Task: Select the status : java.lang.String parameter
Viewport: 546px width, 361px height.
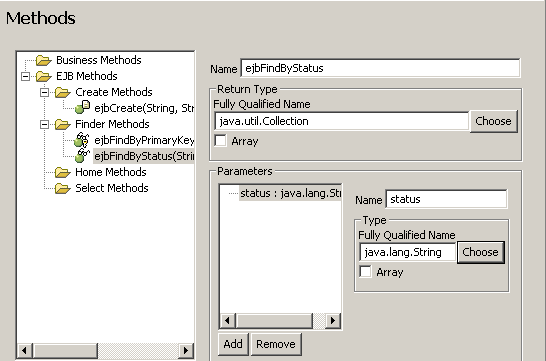Action: coord(290,193)
